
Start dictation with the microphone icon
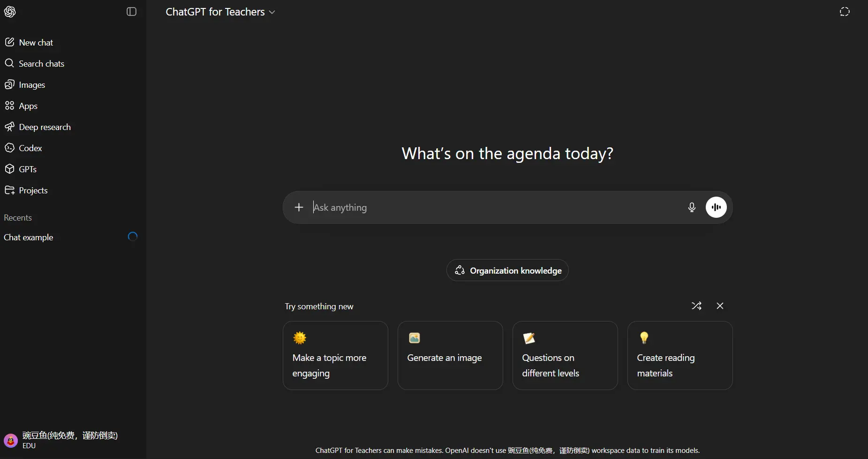click(x=692, y=207)
